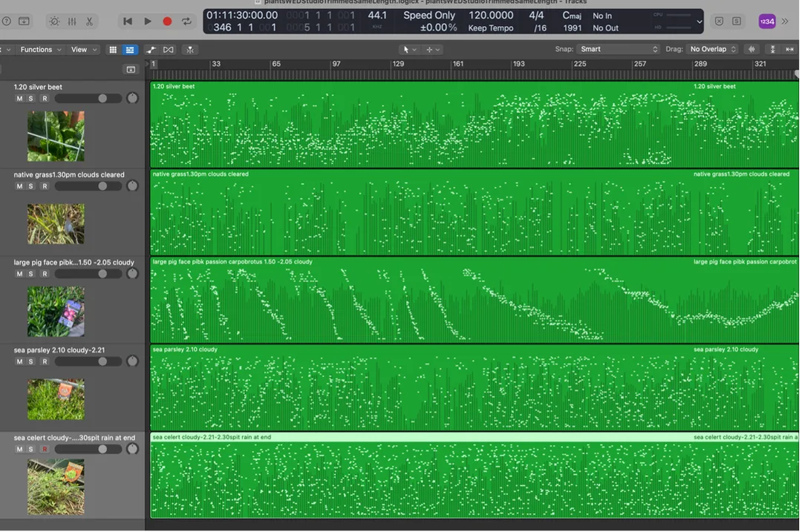The image size is (802, 532).
Task: Open the Quick Help question mark button
Action: (x=6, y=22)
